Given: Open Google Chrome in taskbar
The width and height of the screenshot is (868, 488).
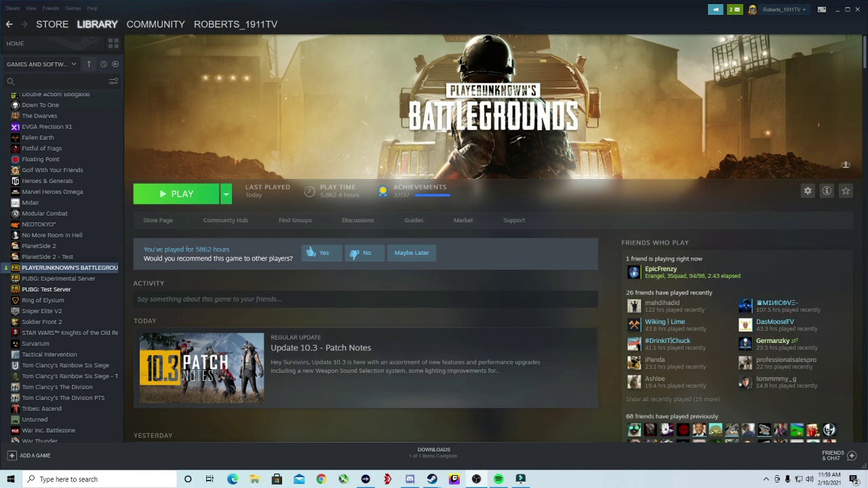Looking at the screenshot, I should (x=321, y=479).
